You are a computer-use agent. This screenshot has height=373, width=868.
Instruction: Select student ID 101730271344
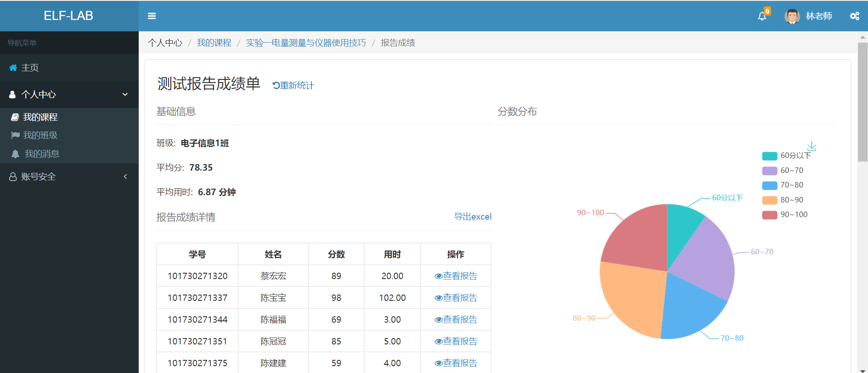pos(198,319)
